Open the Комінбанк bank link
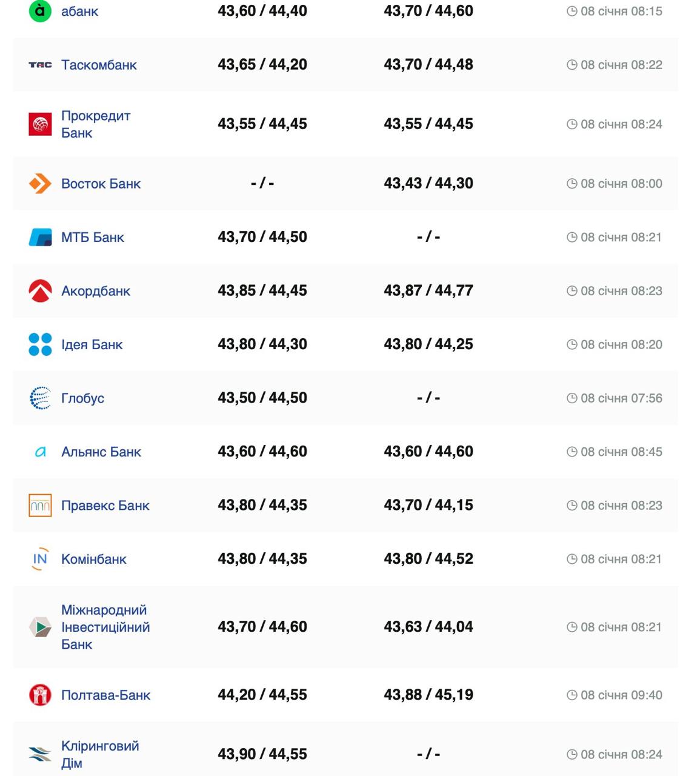Viewport: 700px width, 776px height. pyautogui.click(x=94, y=559)
